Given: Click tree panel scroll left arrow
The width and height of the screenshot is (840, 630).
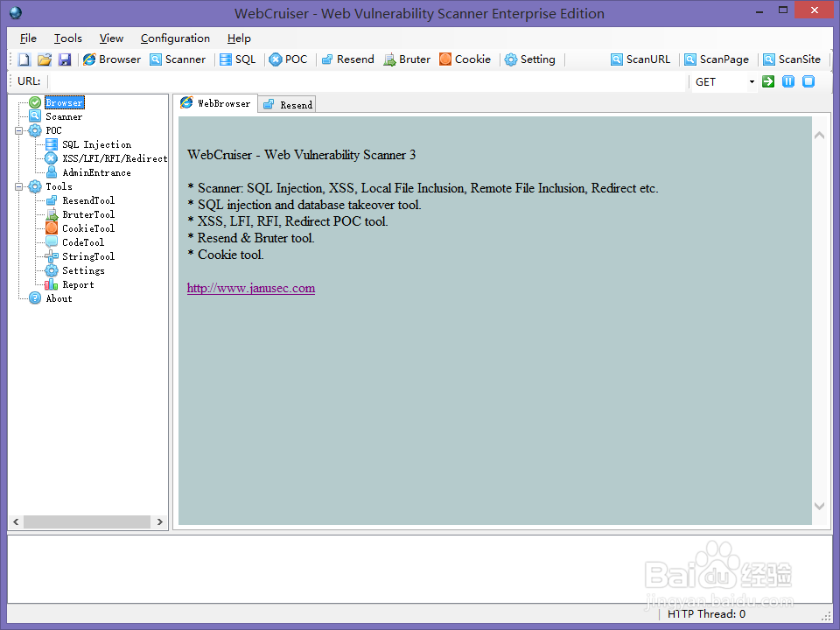Looking at the screenshot, I should pos(16,521).
